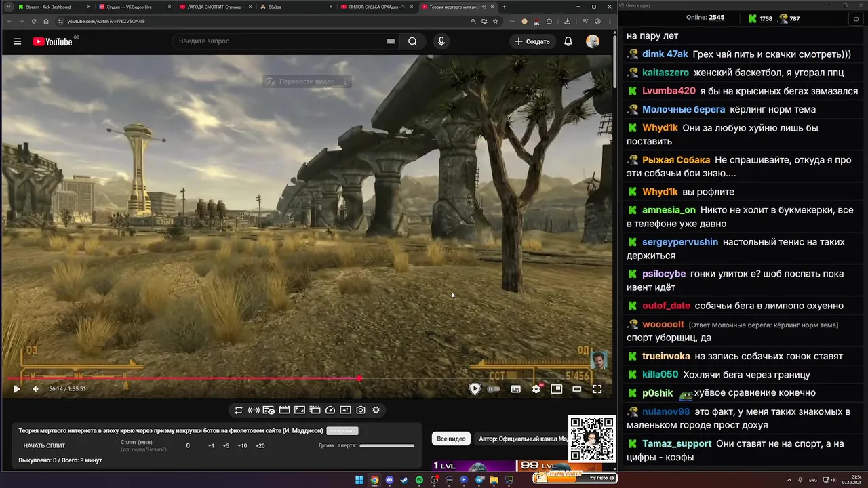Add +1 minute to split
This screenshot has height=488, width=868.
(212, 446)
